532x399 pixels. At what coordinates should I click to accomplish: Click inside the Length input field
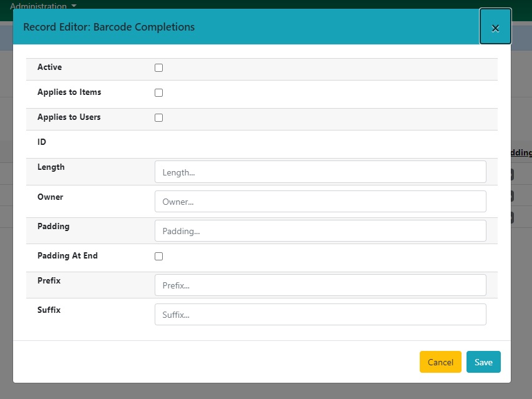coord(319,172)
